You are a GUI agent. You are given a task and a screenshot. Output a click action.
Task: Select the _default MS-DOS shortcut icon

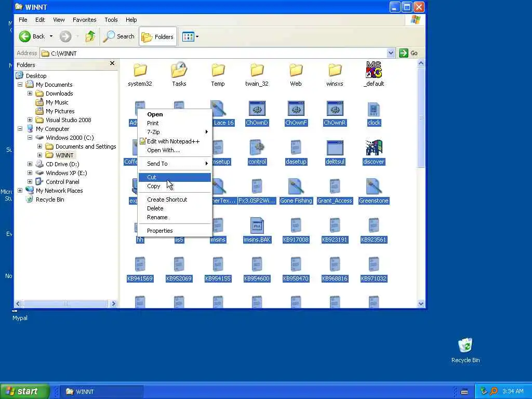(374, 70)
